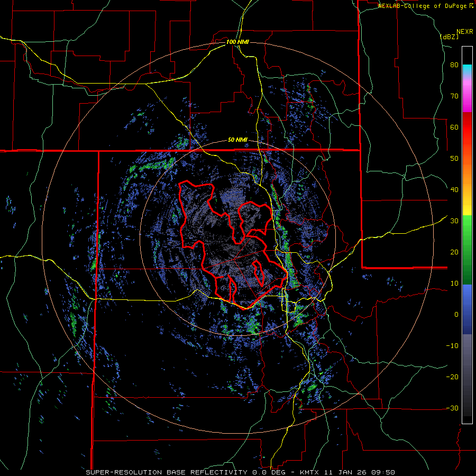Click the KMTX radar site identifier
476x476 pixels.
(310, 472)
